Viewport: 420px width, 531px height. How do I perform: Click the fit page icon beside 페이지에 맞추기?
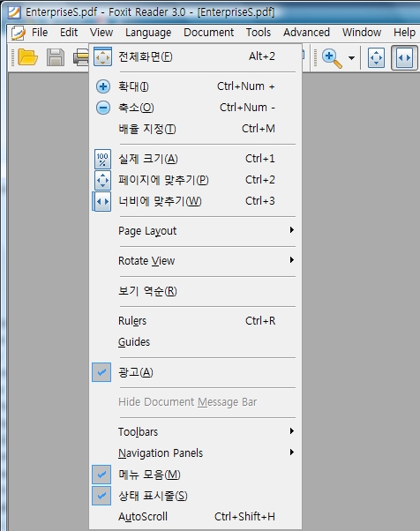point(102,180)
